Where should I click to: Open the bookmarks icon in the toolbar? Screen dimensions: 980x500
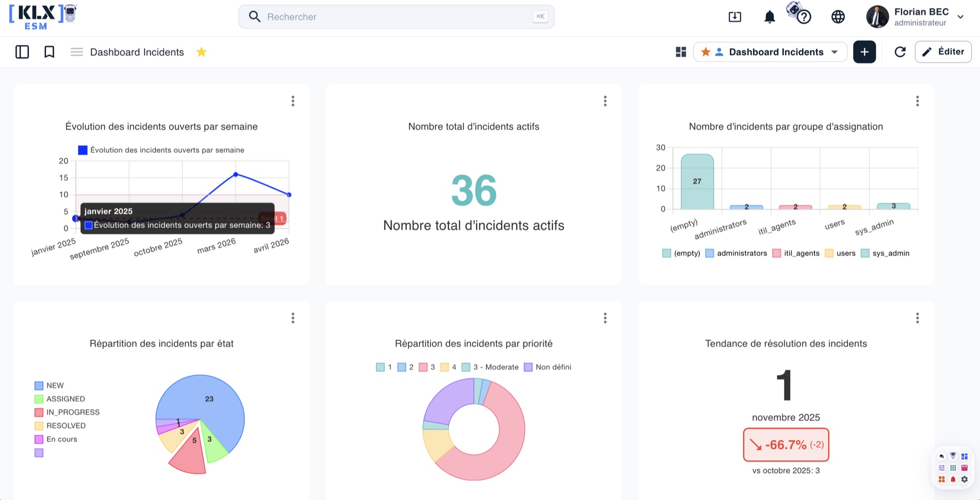point(49,52)
